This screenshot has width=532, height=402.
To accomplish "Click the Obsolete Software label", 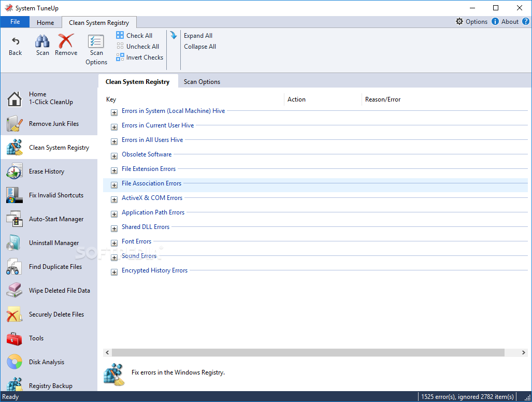I will click(x=147, y=154).
